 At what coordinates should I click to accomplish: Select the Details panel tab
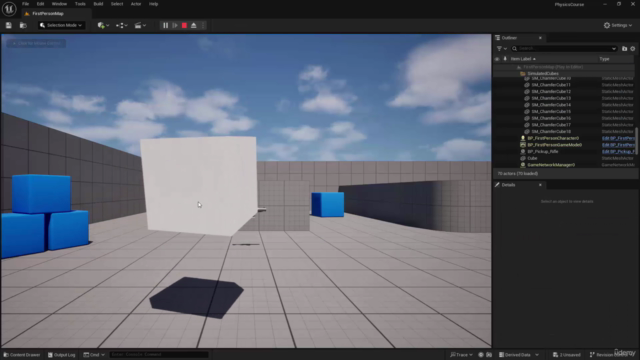point(508,185)
